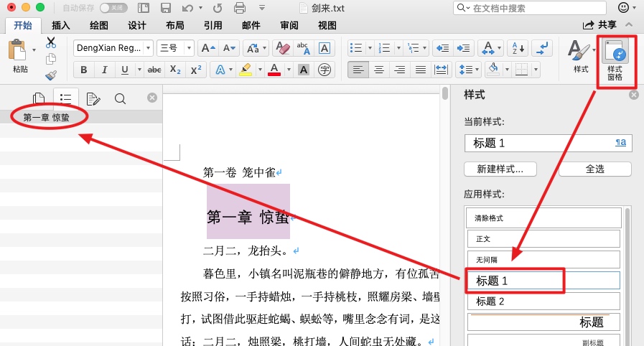Expand numbered list options arrow
The image size is (644, 346).
click(398, 48)
